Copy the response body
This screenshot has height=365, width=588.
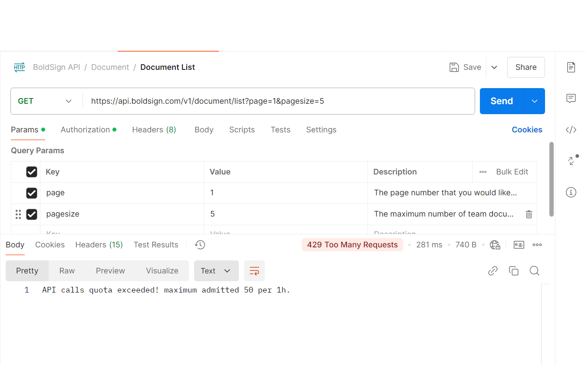coord(514,270)
